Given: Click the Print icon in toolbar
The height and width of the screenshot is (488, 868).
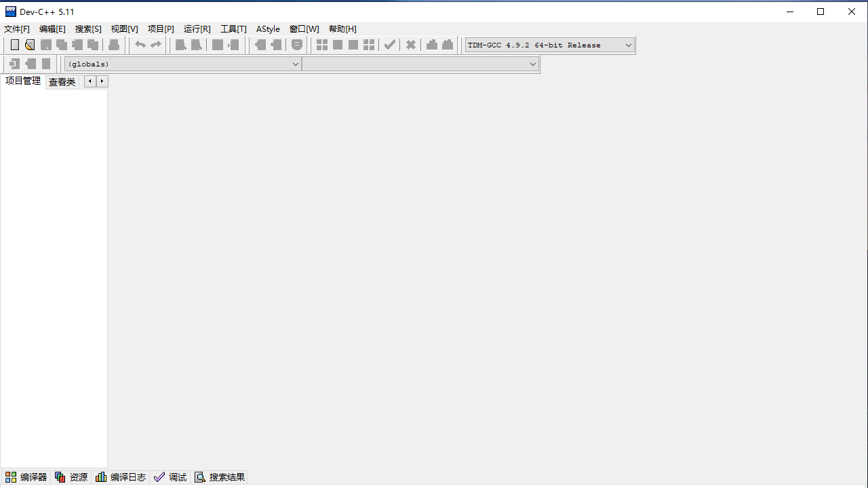Looking at the screenshot, I should pos(114,45).
